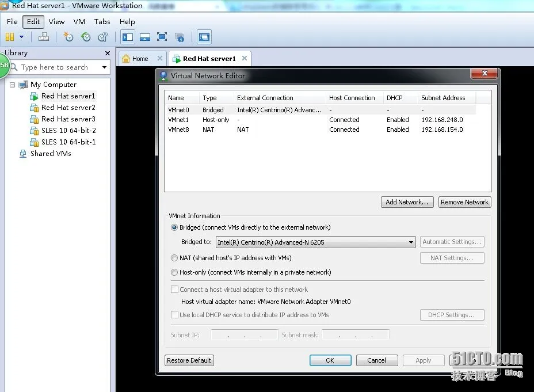Switch to Red Hat server1 tab

[x=209, y=59]
